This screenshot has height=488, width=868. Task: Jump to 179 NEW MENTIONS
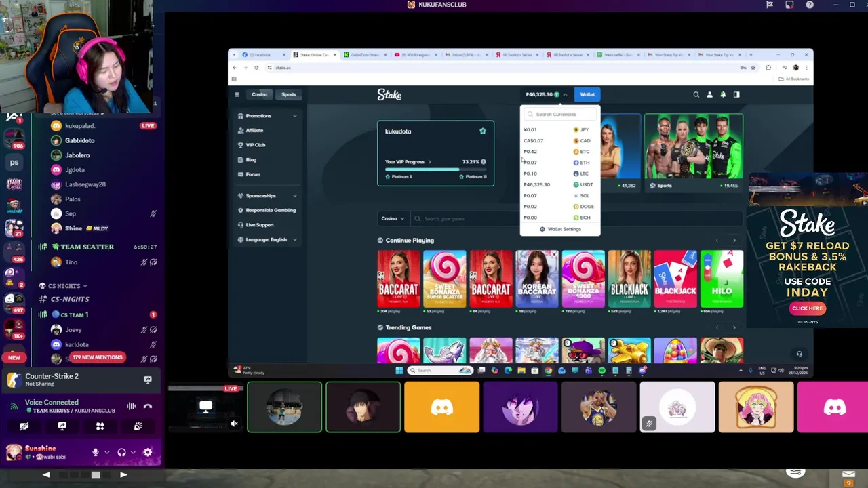click(97, 357)
